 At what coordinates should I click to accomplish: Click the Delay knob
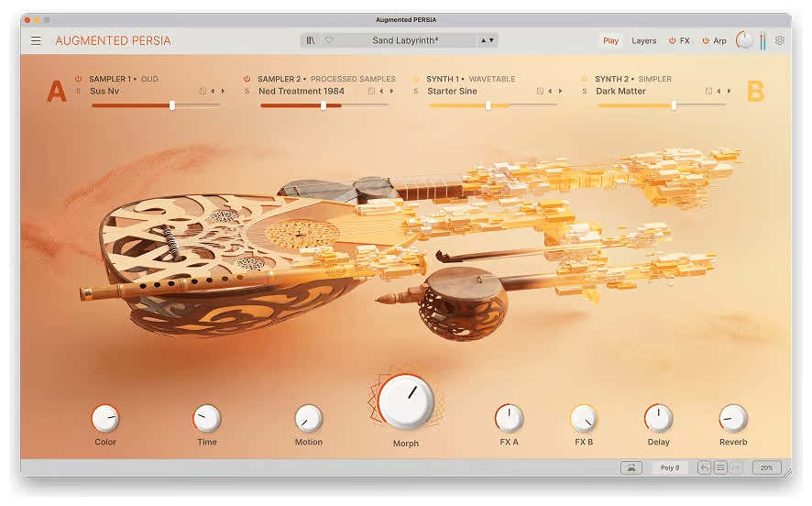click(658, 419)
